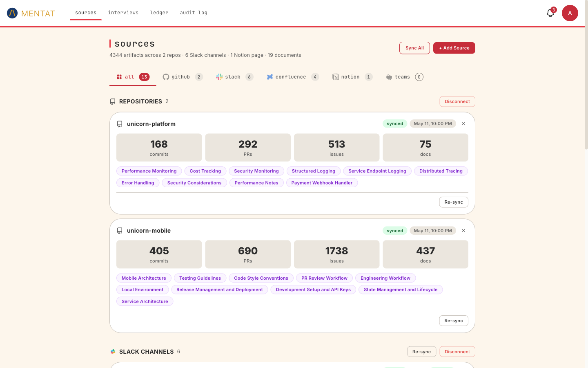588x368 pixels.
Task: Click the Slack Channels section icon
Action: pos(113,352)
